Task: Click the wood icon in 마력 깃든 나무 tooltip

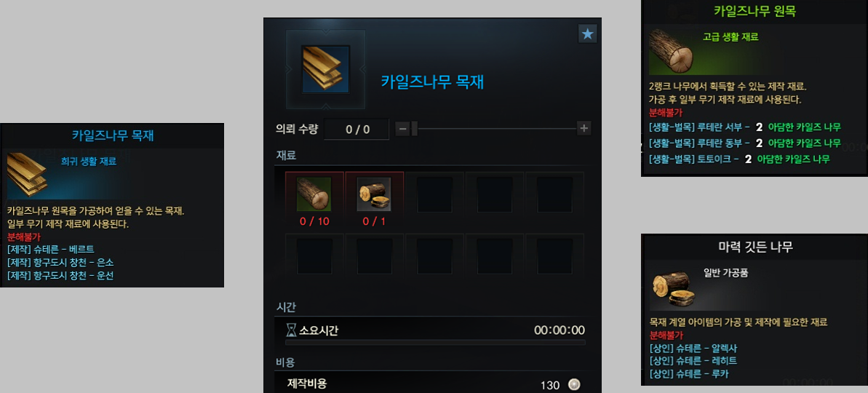Action: (672, 288)
